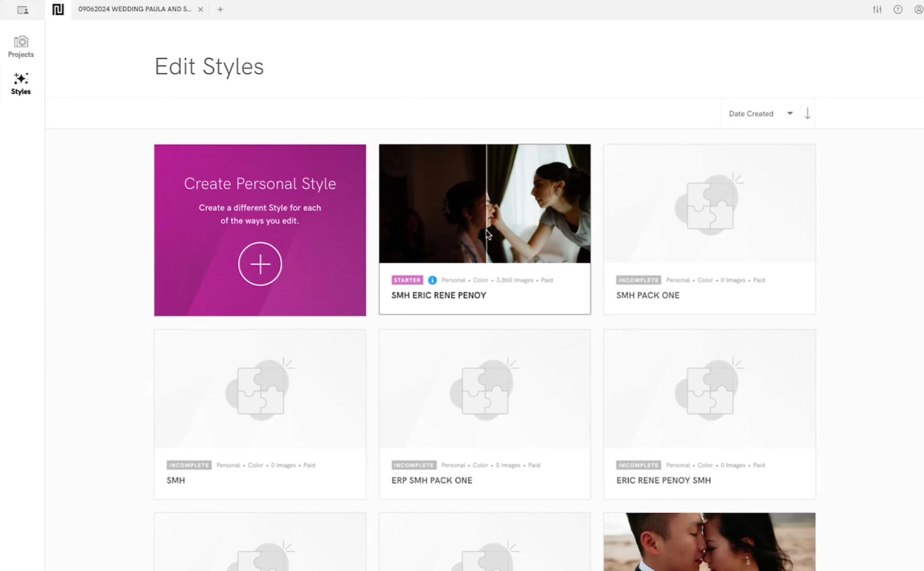Click the Edit Styles page heading
This screenshot has height=571, width=924.
pyautogui.click(x=209, y=67)
